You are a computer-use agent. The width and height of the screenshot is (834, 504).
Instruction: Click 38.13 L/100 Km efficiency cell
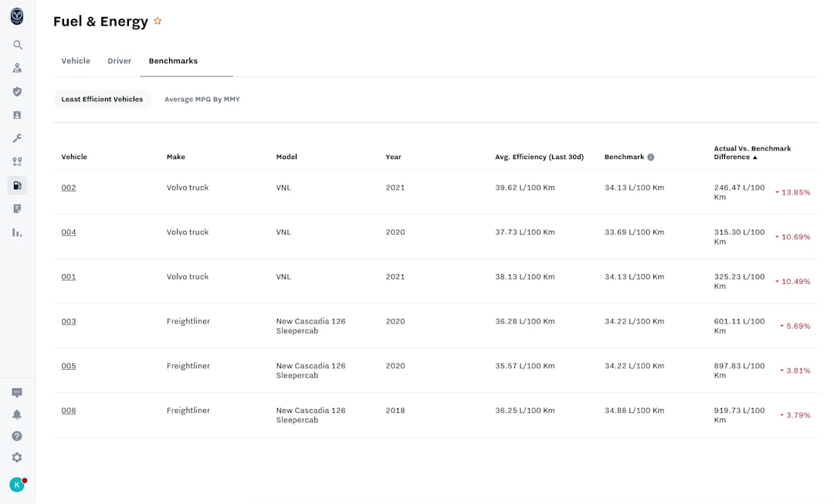[x=525, y=277]
